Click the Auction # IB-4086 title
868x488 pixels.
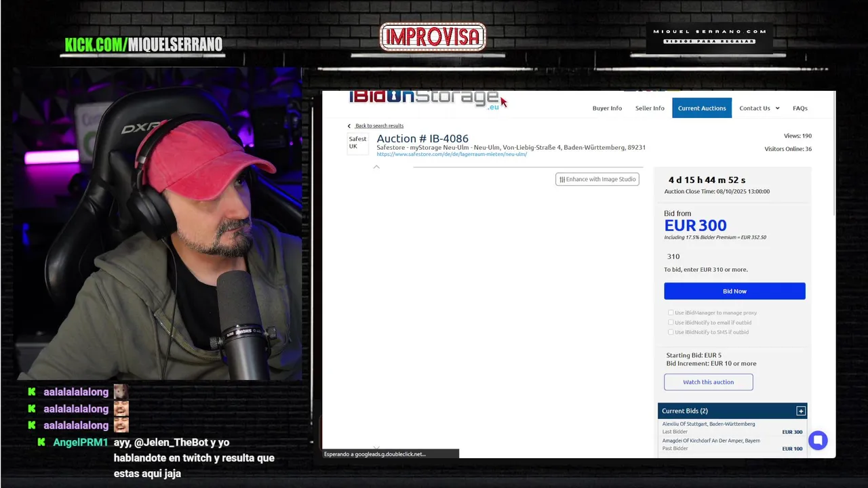point(422,138)
